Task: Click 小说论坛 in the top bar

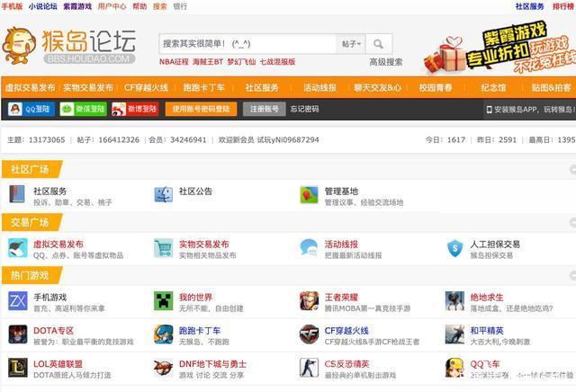Action: 43,6
